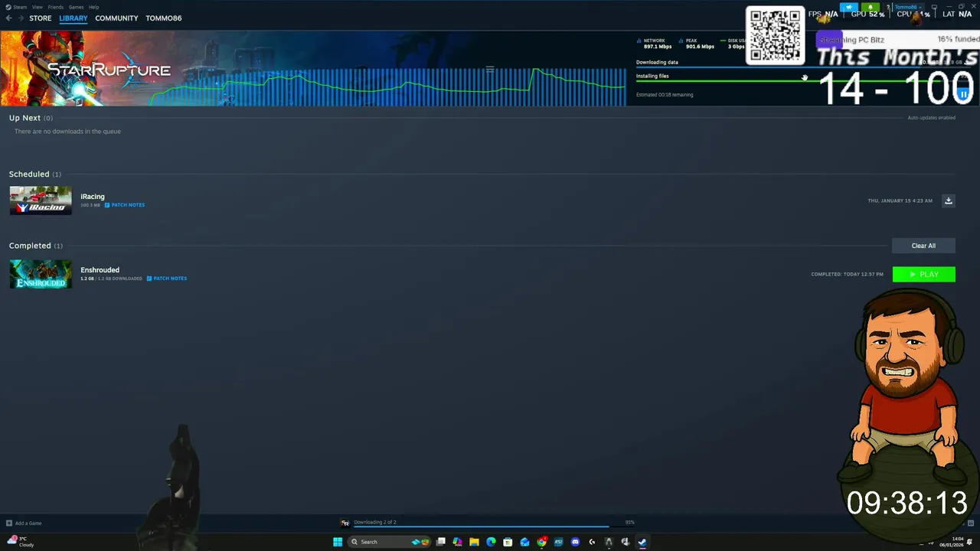The width and height of the screenshot is (980, 551).
Task: Open iRacing patch notes
Action: coord(125,205)
